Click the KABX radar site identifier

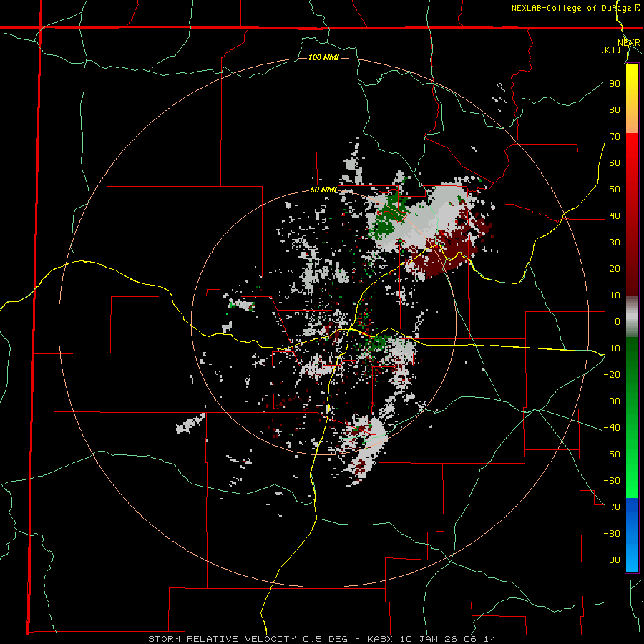click(381, 639)
